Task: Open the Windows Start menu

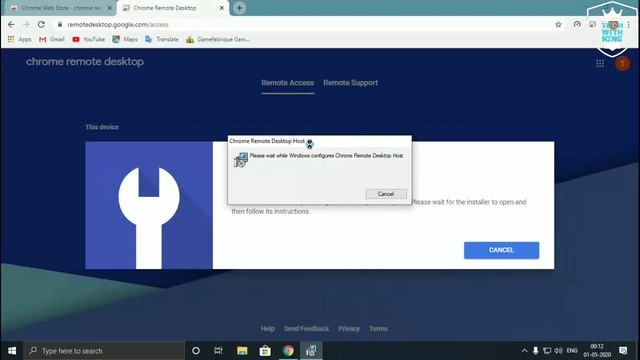Action: [12, 351]
